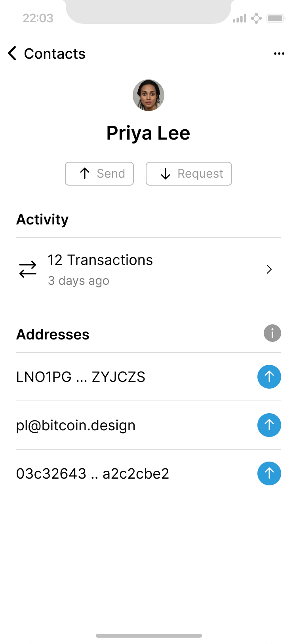297x644 pixels.
Task: Tap the transactions swap arrows icon
Action: click(x=28, y=270)
